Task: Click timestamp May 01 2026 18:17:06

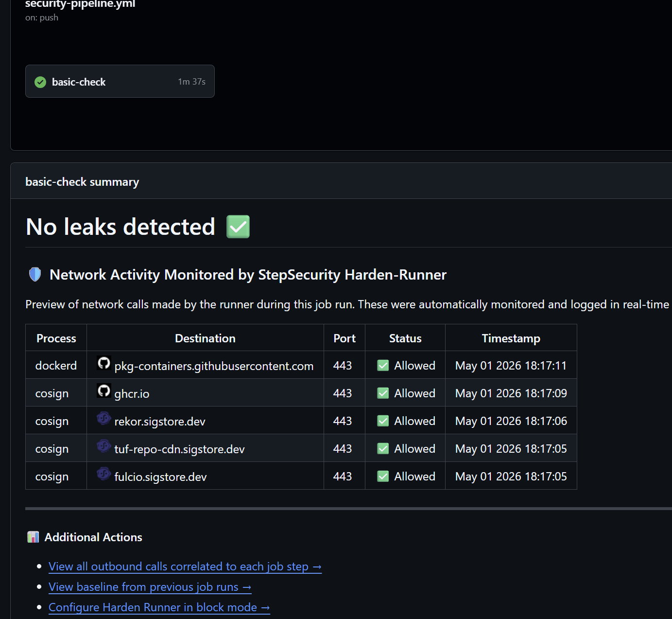Action: [511, 421]
